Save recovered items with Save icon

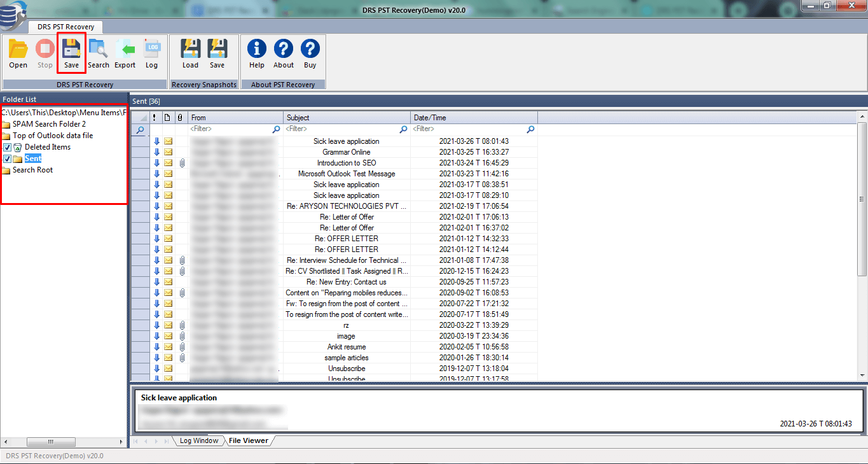pyautogui.click(x=71, y=53)
